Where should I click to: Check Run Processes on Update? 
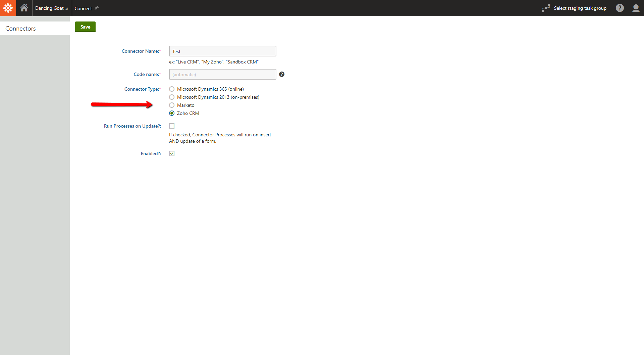click(172, 126)
